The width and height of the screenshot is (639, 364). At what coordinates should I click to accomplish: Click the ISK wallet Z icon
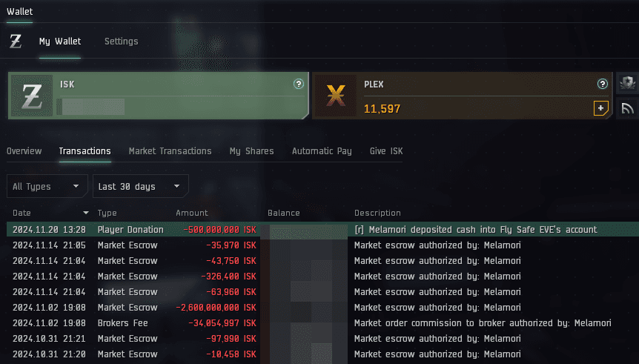click(x=32, y=96)
